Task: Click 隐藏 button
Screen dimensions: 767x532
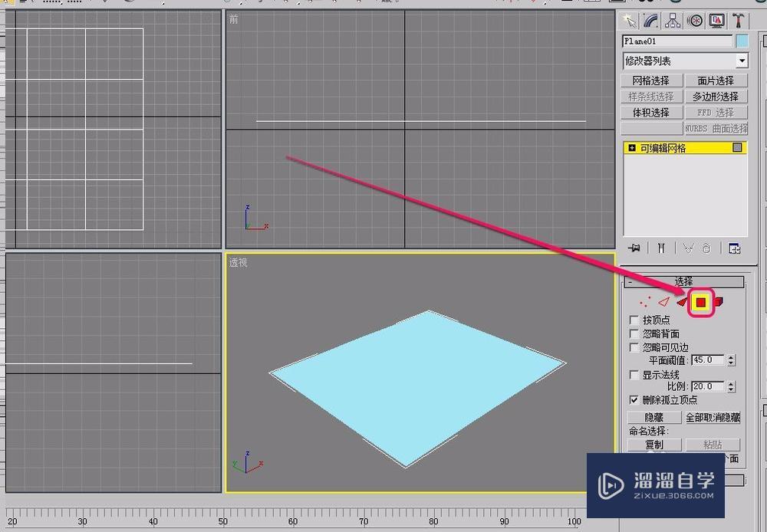Action: 654,418
